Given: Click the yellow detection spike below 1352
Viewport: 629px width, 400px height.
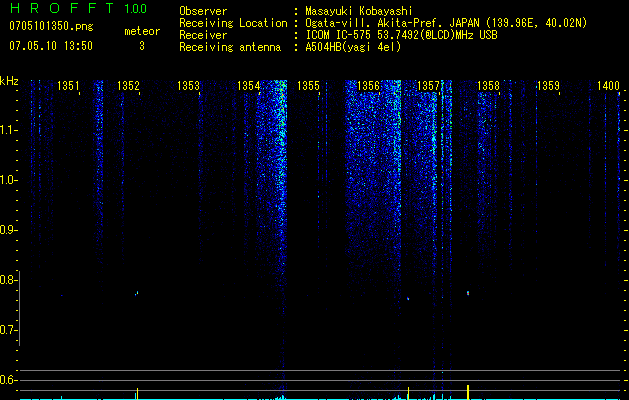Looking at the screenshot, I should coord(137,393).
